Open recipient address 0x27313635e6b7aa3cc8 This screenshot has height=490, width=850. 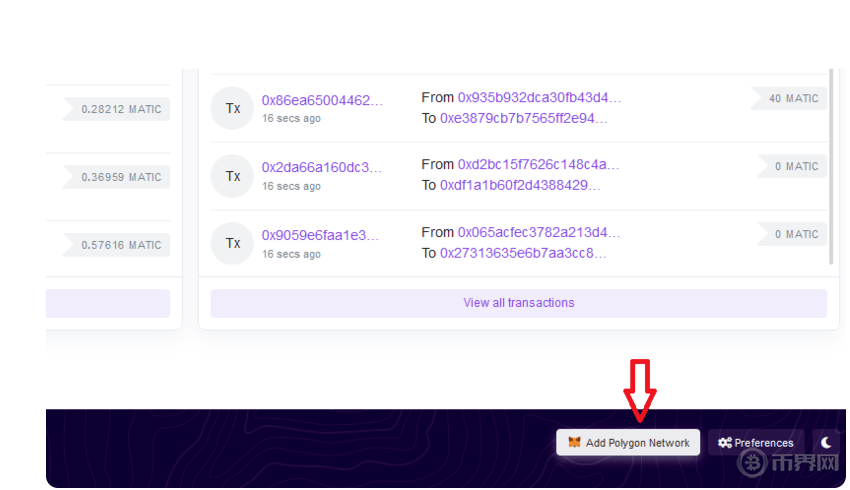point(523,253)
